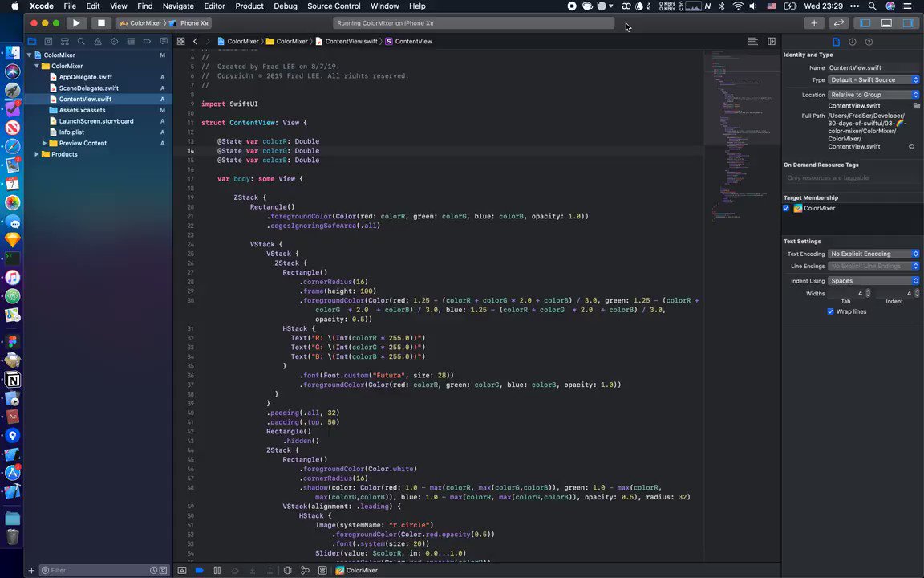Image resolution: width=924 pixels, height=578 pixels.
Task: Select SceneDelegate.swift in navigator
Action: 88,88
